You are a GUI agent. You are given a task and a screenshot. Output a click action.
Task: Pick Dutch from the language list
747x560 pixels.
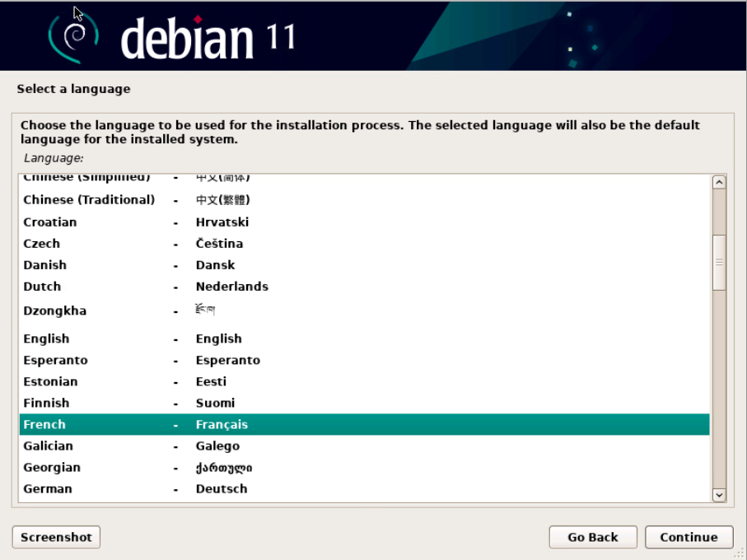(42, 287)
